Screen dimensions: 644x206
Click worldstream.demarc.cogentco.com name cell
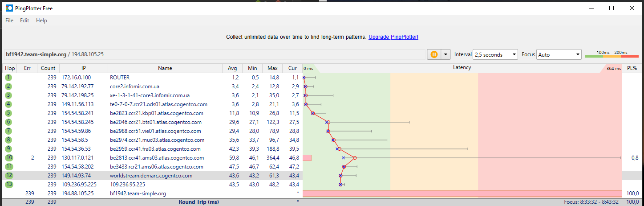(x=151, y=176)
